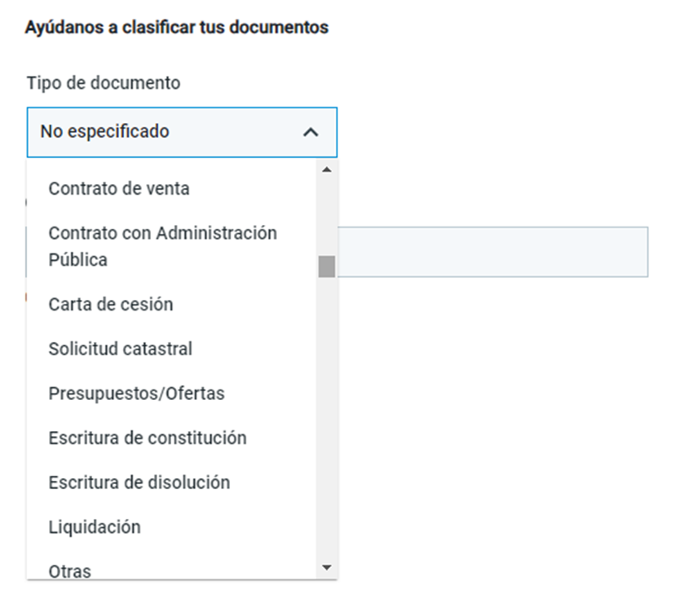Click the No especificado selected value text

[105, 131]
